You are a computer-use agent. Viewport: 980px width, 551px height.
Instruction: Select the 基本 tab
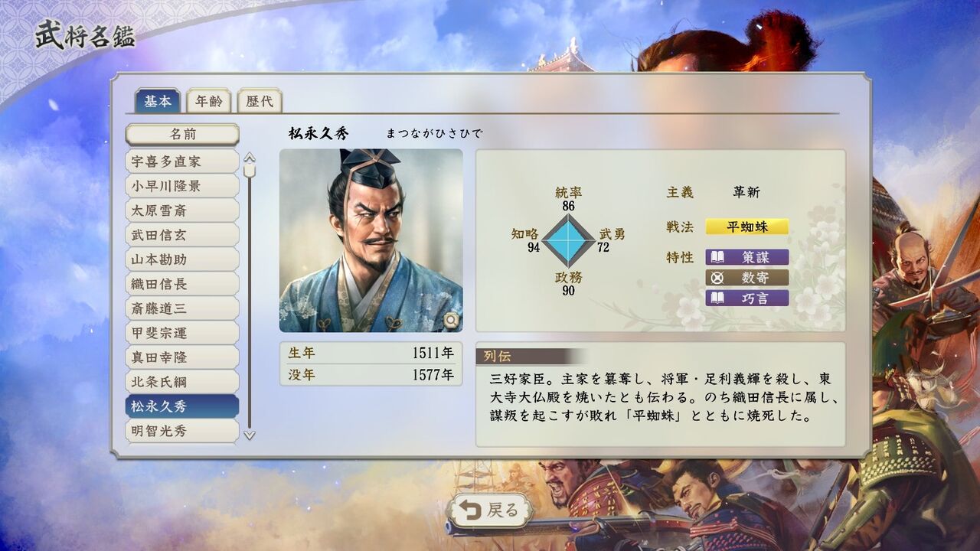tap(158, 101)
